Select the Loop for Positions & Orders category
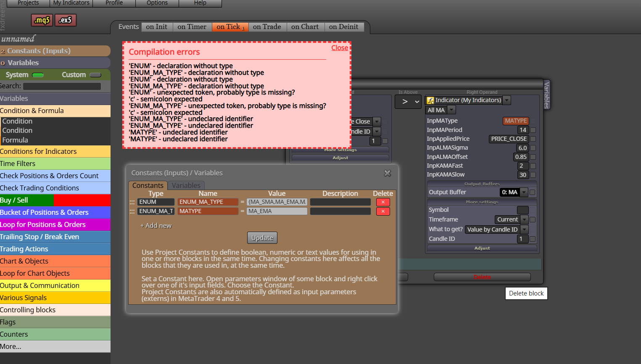 [55, 225]
